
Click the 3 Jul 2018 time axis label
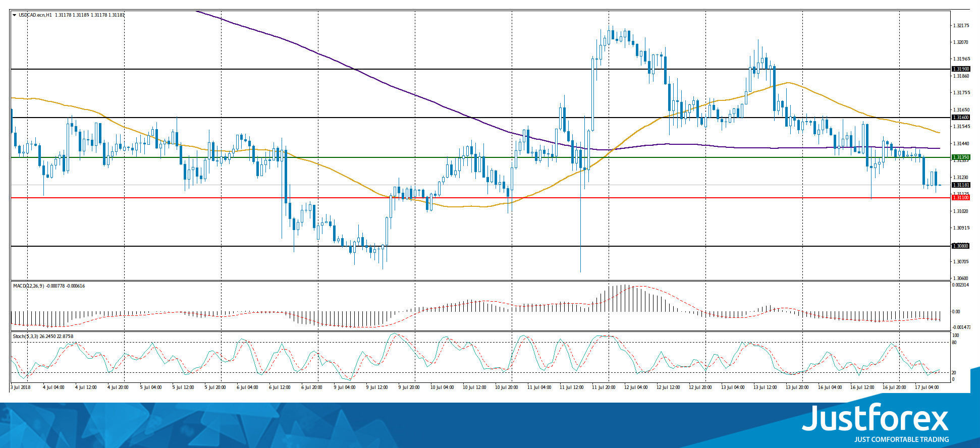point(21,387)
